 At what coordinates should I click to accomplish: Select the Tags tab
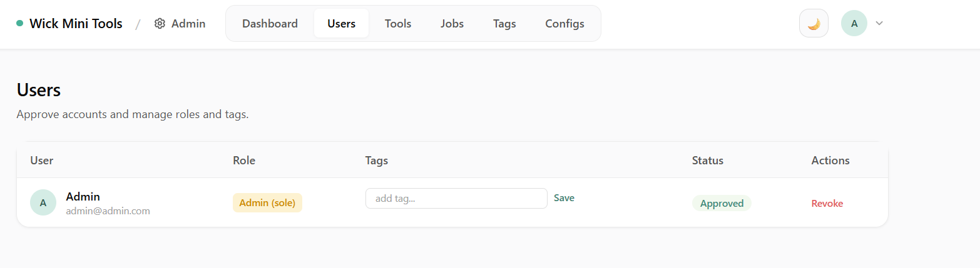pyautogui.click(x=504, y=24)
